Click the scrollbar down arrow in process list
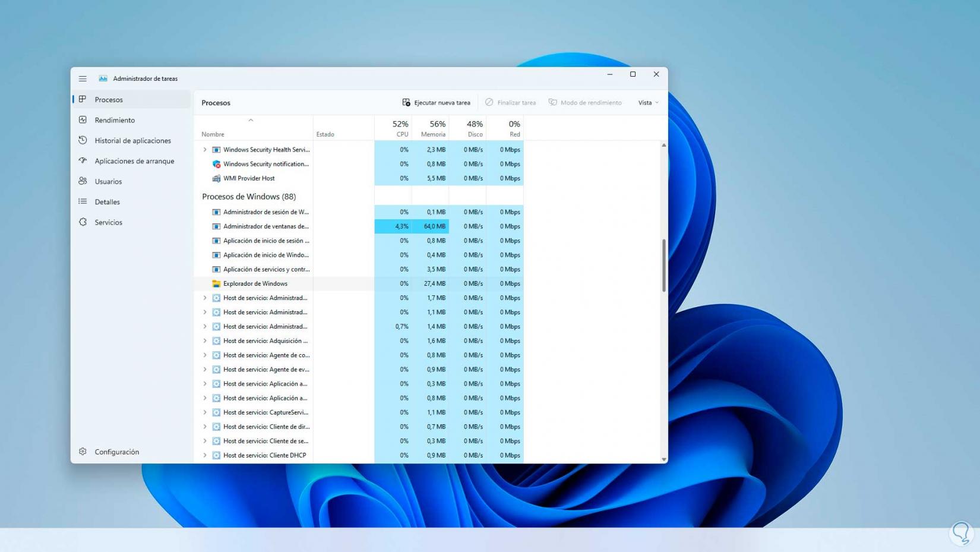This screenshot has height=552, width=980. [x=663, y=459]
